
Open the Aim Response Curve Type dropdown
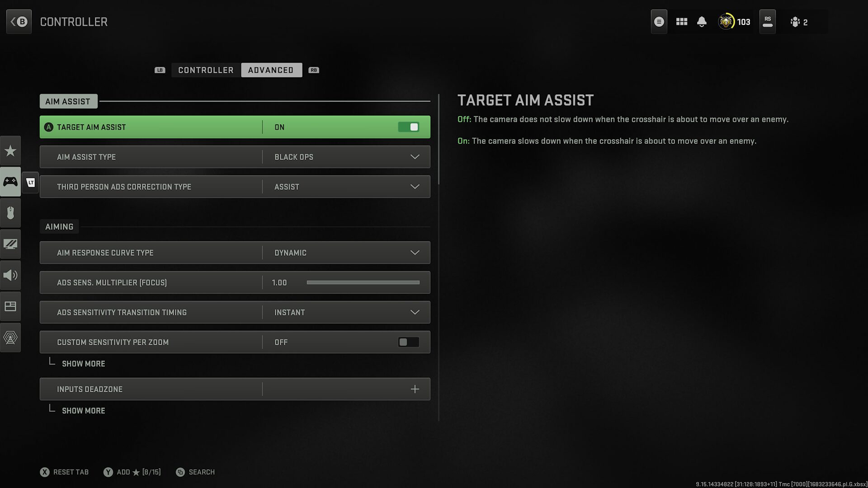pyautogui.click(x=415, y=253)
